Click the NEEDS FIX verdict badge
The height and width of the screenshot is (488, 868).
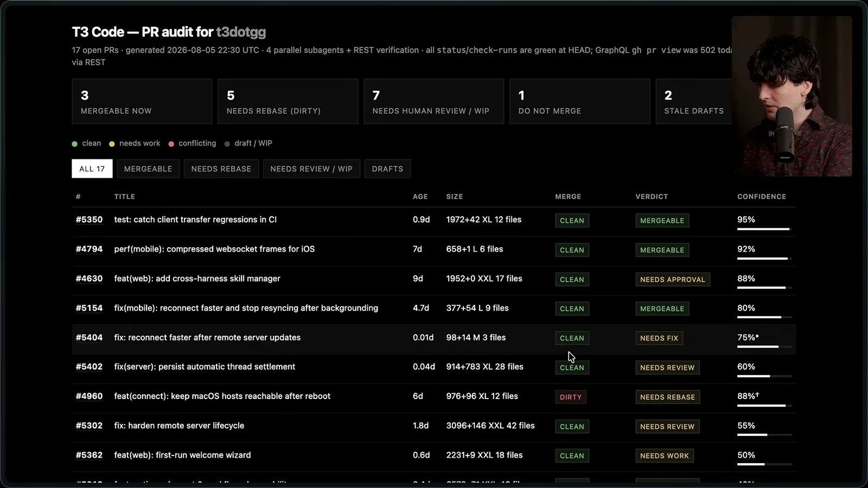659,338
